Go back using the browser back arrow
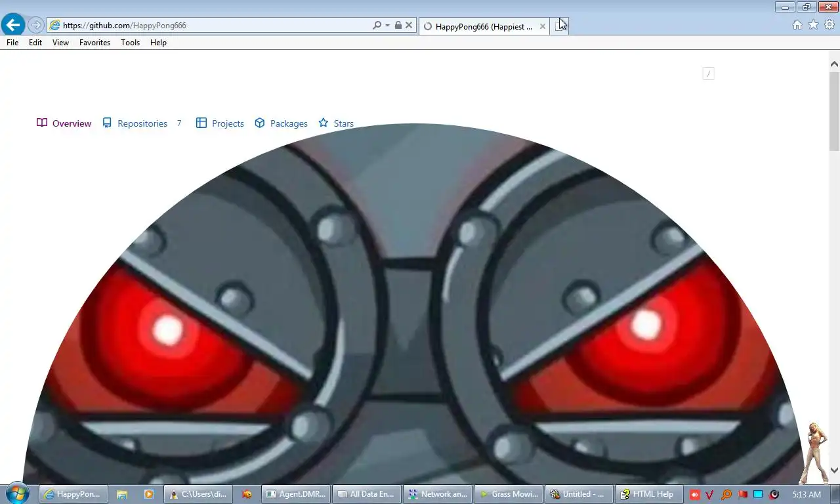Viewport: 840px width, 504px height. pos(13,25)
